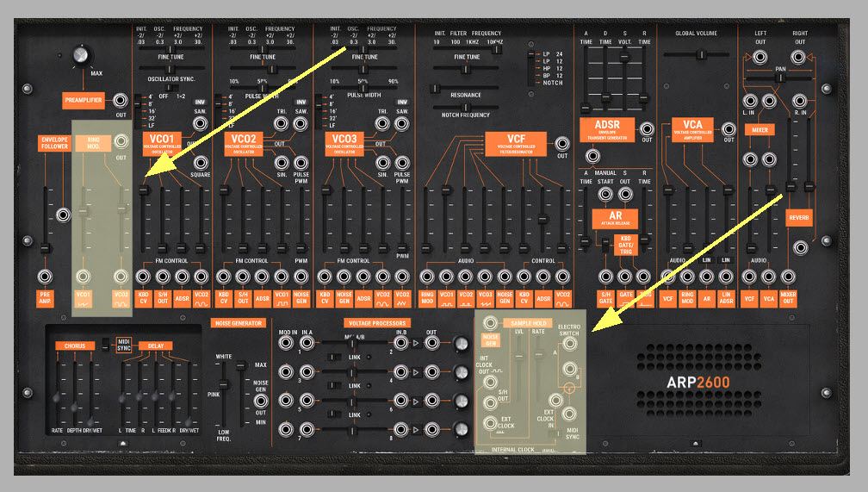Click the arrow below the Chorus/Delay panel
Viewport: 868px width, 492px height.
coord(123,443)
